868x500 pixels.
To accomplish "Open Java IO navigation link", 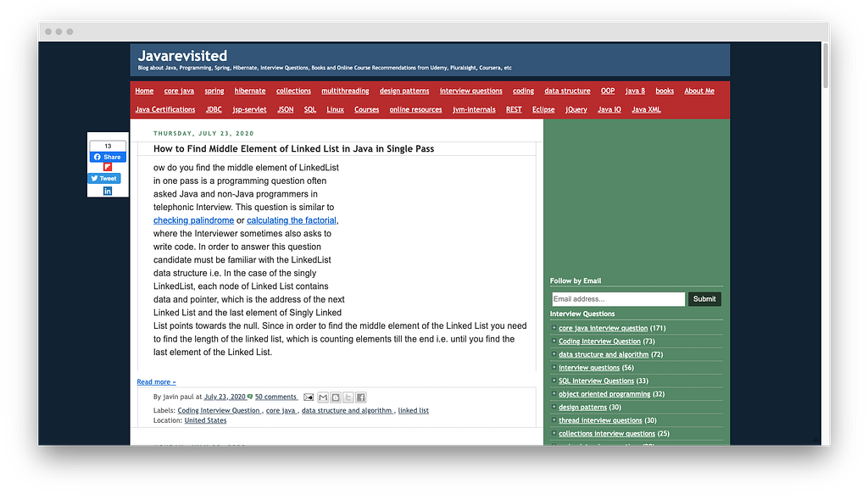I will pos(609,109).
